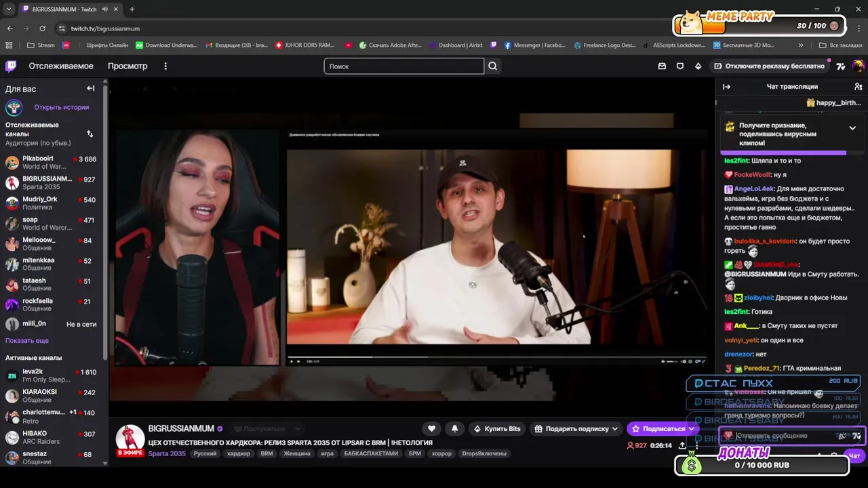Image resolution: width=868 pixels, height=488 pixels.
Task: Open BIGRUSSIANMUM streamer avatar
Action: coord(130,439)
